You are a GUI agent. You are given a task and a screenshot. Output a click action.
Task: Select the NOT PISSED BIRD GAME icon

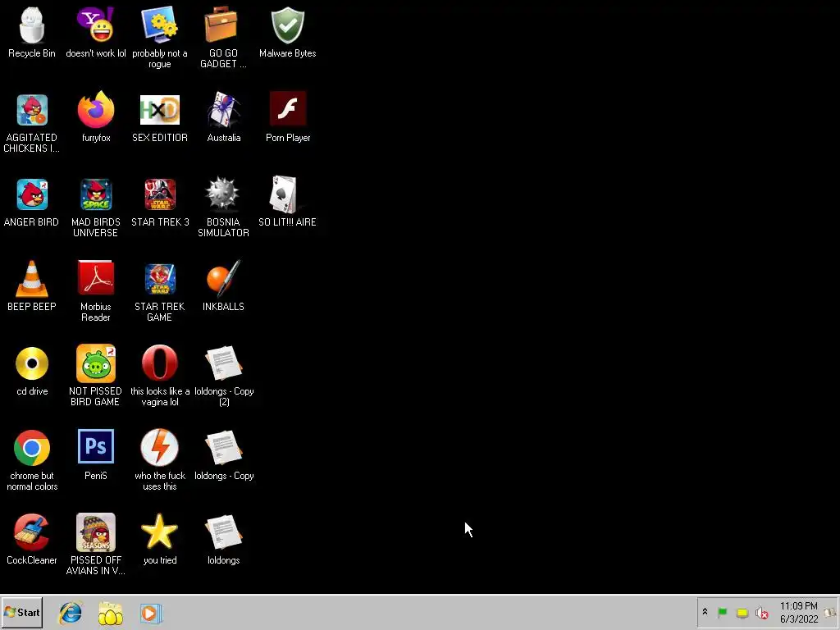pyautogui.click(x=96, y=363)
